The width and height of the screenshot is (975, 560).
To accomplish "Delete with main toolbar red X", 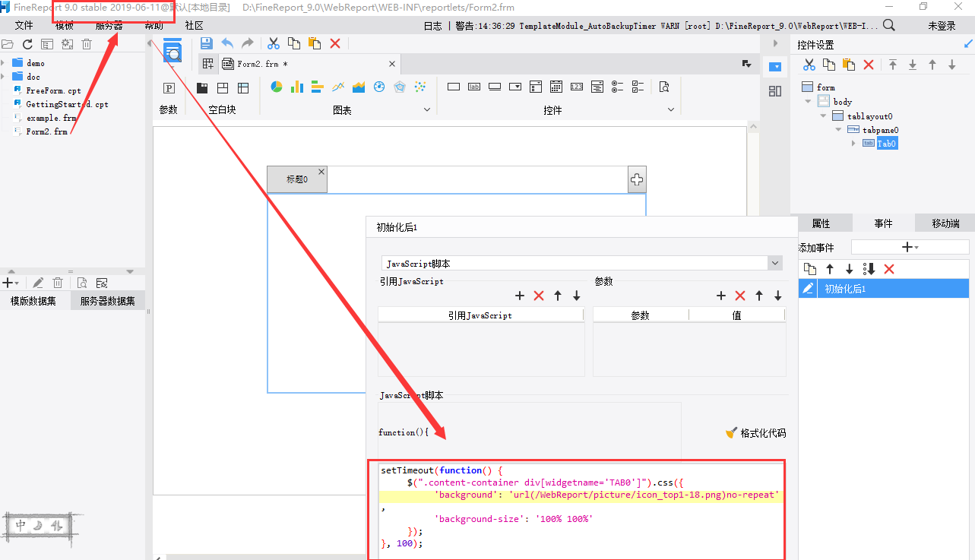I will click(x=335, y=43).
